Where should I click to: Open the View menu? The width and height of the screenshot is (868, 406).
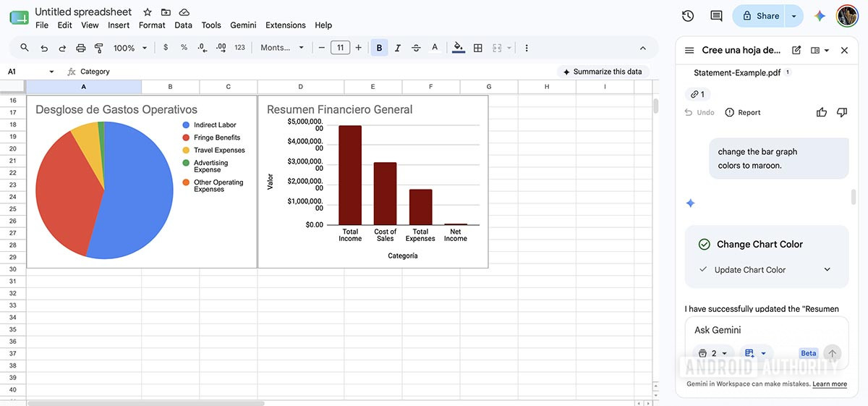90,25
